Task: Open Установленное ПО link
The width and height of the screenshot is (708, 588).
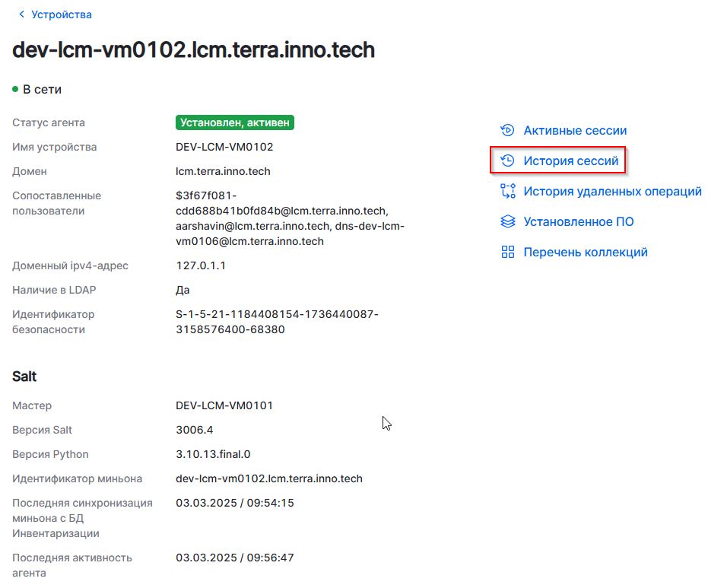Action: point(578,222)
